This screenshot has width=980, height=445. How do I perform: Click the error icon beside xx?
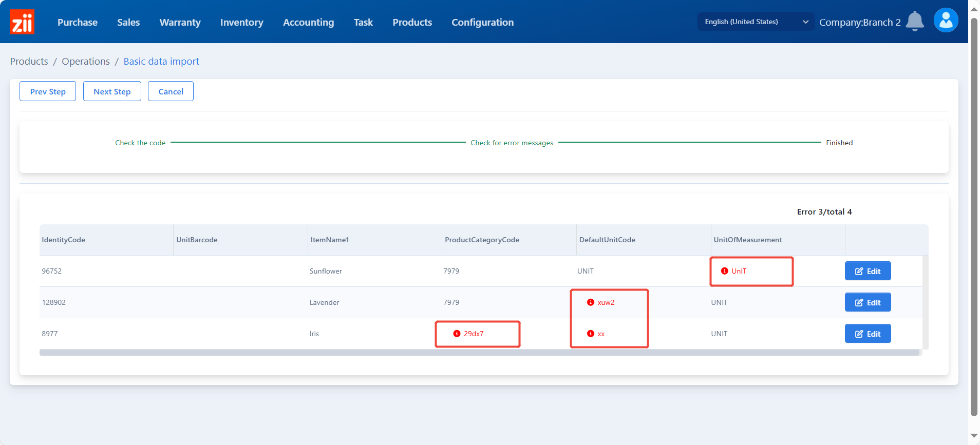click(590, 334)
